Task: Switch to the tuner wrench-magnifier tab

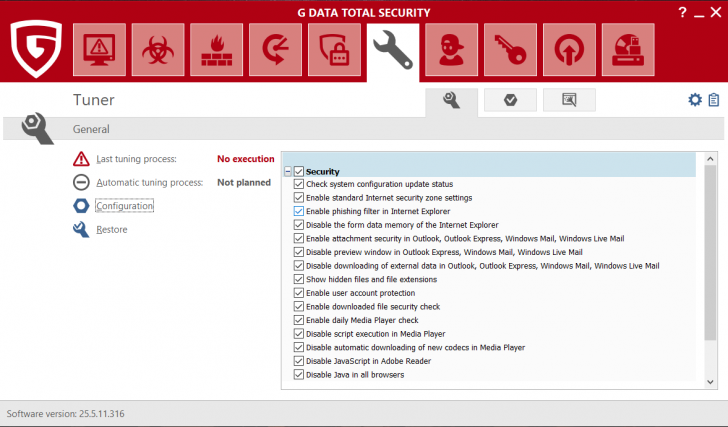Action: point(451,101)
